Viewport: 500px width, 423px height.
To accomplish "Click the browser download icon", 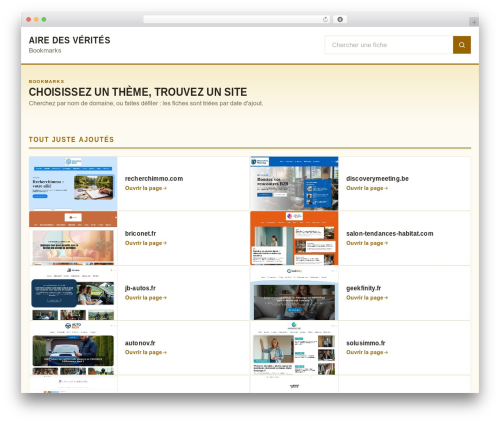I will (340, 20).
